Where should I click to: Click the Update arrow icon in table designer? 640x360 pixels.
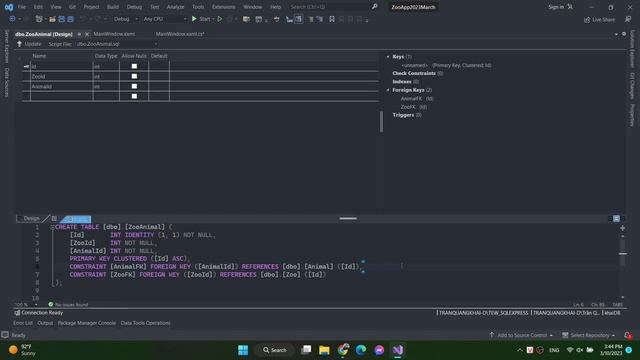[19, 44]
